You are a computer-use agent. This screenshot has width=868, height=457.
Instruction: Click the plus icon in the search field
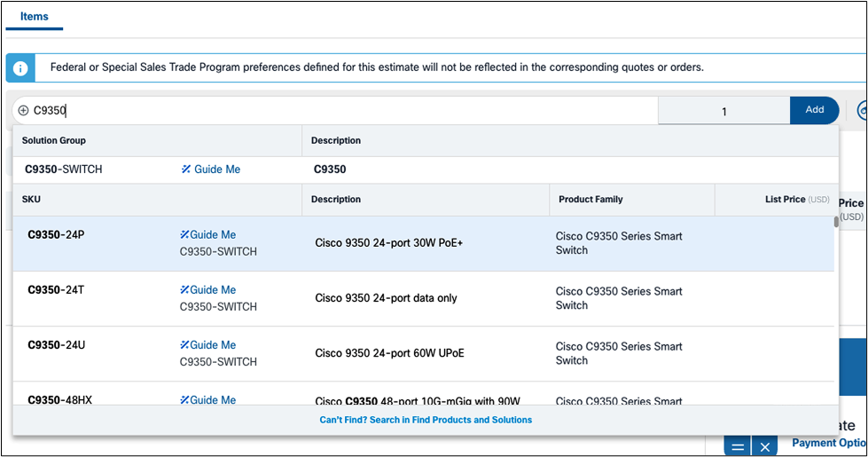[23, 110]
